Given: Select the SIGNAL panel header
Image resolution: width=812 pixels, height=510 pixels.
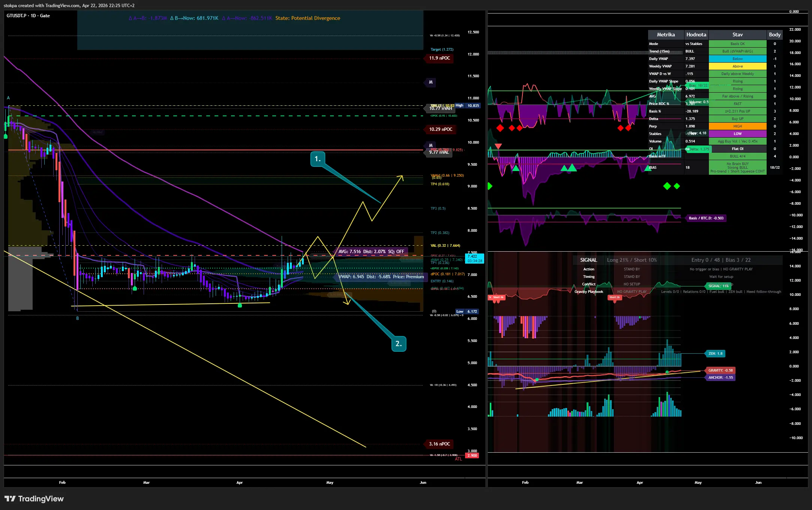Looking at the screenshot, I should coord(588,260).
